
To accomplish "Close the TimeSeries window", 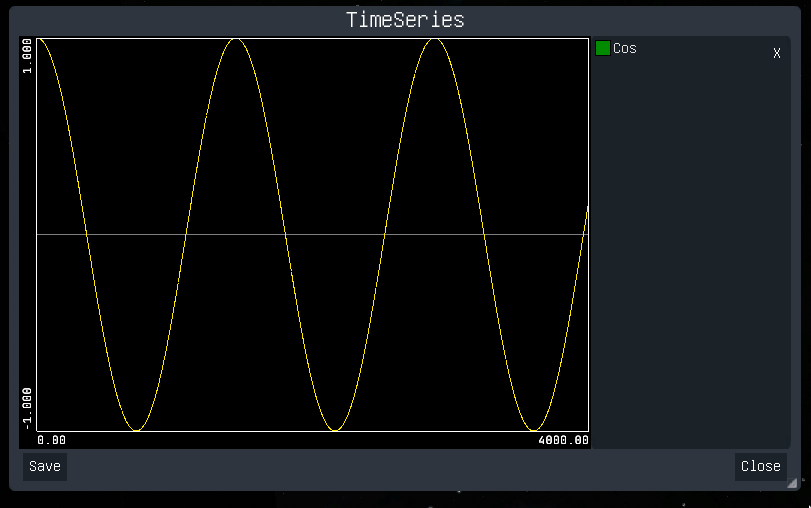I will [x=760, y=467].
